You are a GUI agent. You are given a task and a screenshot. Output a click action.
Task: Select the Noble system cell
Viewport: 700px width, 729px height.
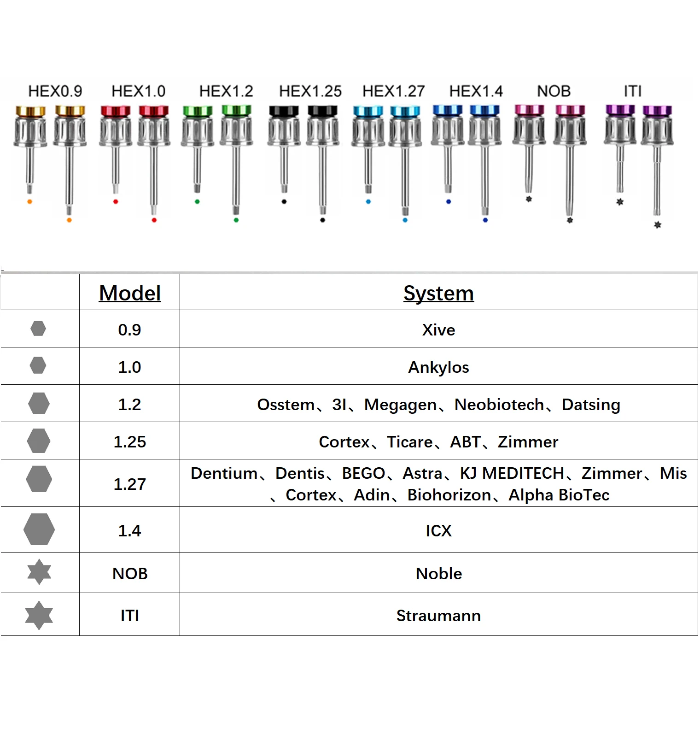(x=439, y=573)
